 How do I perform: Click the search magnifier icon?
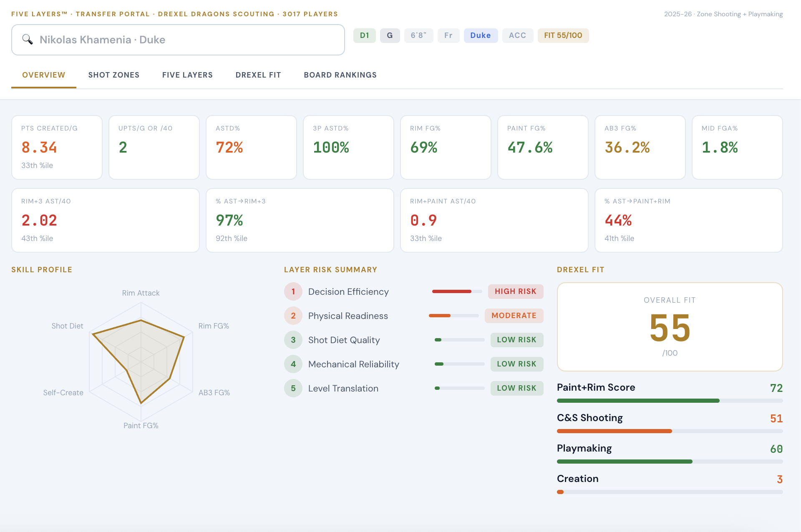28,40
